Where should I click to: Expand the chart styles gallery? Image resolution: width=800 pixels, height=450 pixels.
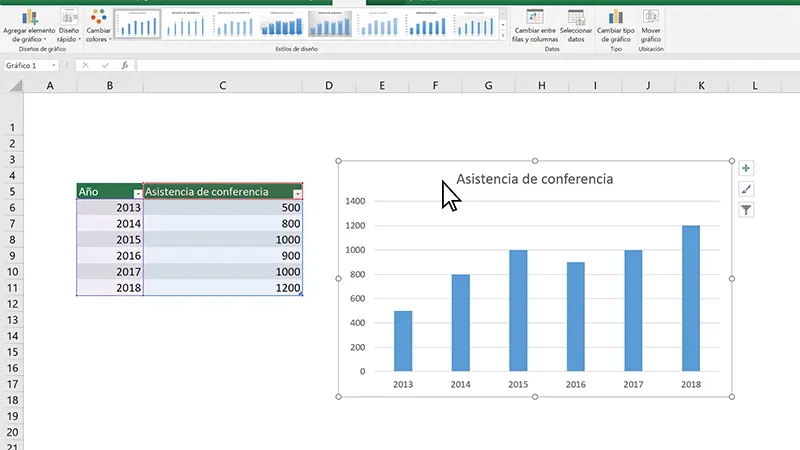coord(502,34)
